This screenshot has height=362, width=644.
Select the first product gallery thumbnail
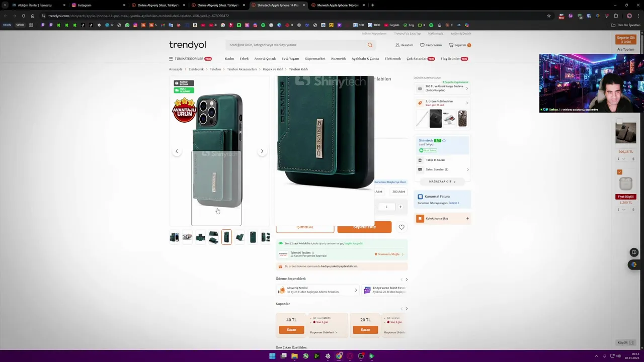pos(174,237)
